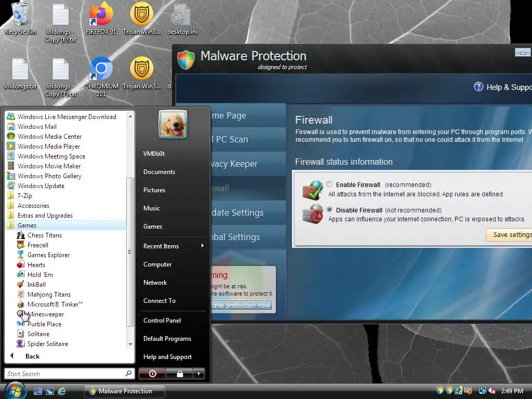Open Internet Explorer from quick launch
The height and width of the screenshot is (399, 532).
(62, 391)
